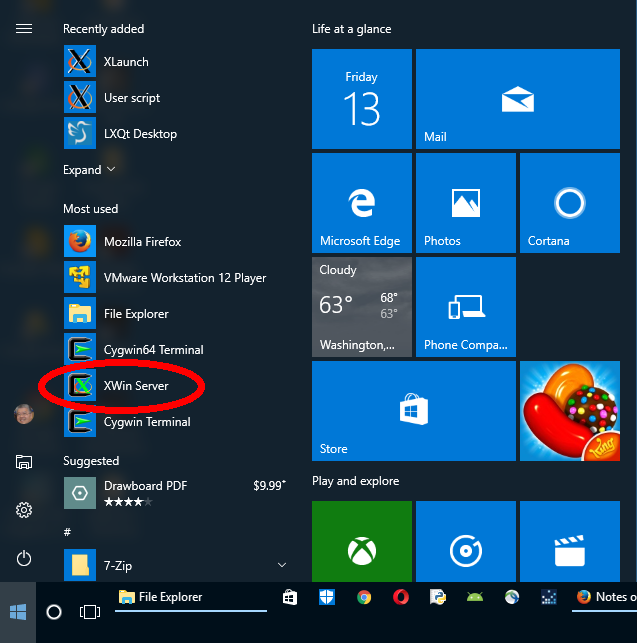Open the Candy Crush tile
Screen dimensions: 637x643
tap(570, 411)
